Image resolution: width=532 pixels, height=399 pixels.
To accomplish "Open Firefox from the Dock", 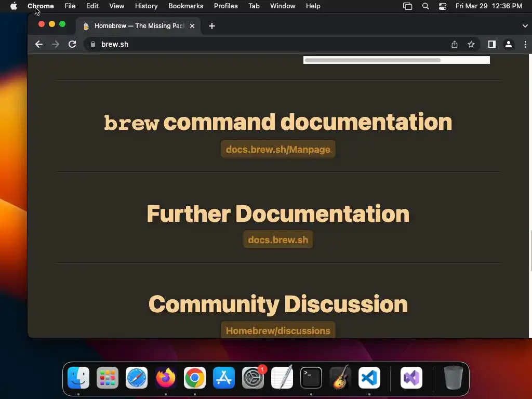I will pyautogui.click(x=166, y=378).
